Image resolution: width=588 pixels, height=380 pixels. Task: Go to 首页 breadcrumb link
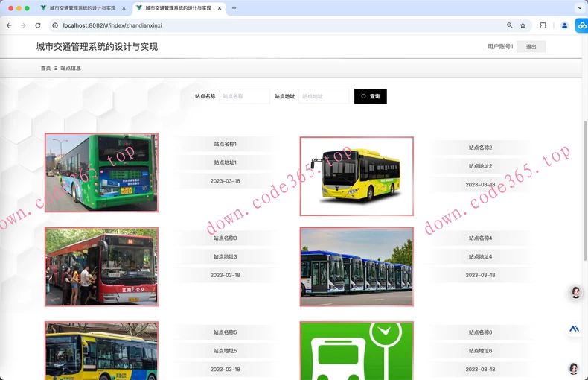coord(45,68)
